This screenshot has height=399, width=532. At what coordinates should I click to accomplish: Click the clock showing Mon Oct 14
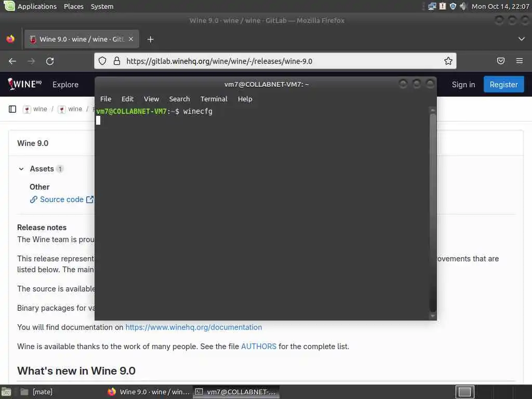tap(500, 6)
